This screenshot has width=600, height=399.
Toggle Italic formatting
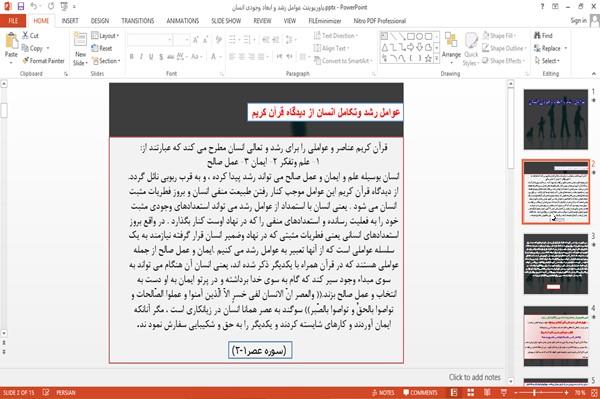[141, 57]
